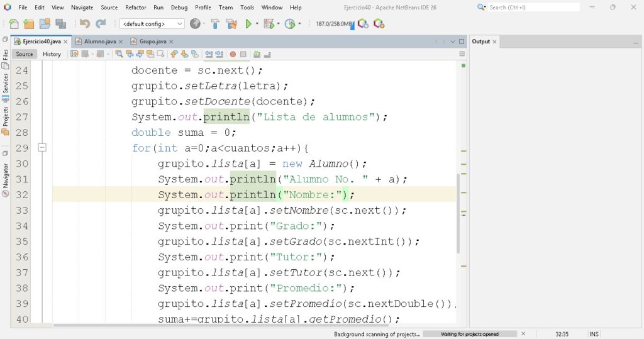Click the Start Macro Recording red circle
644x339 pixels.
pyautogui.click(x=233, y=54)
